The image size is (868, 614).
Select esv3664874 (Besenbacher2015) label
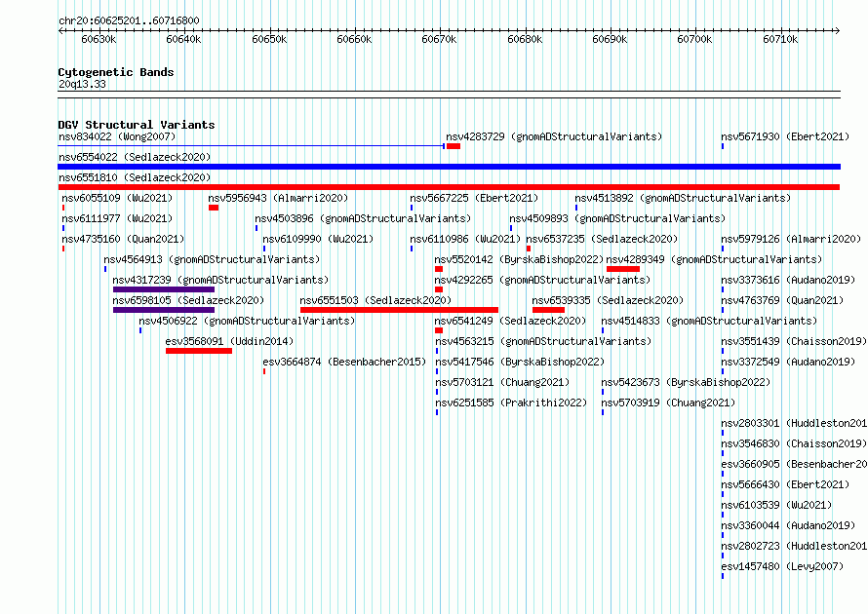coord(345,362)
